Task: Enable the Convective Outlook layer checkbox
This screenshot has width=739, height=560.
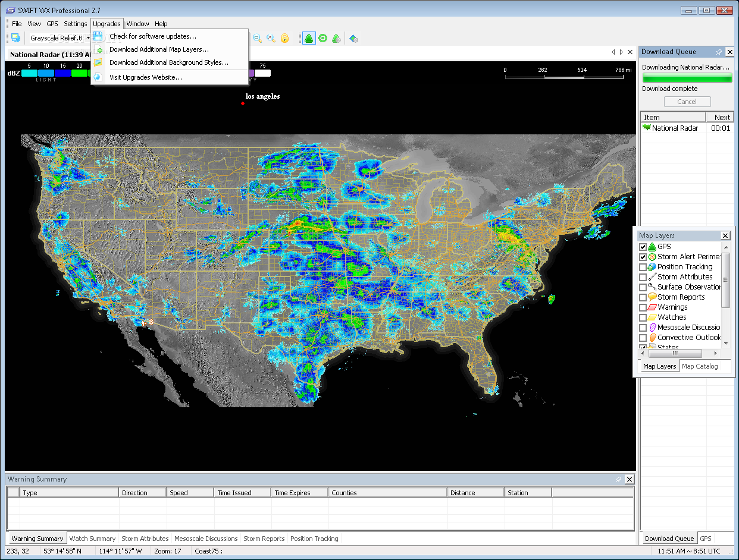Action: pyautogui.click(x=643, y=338)
